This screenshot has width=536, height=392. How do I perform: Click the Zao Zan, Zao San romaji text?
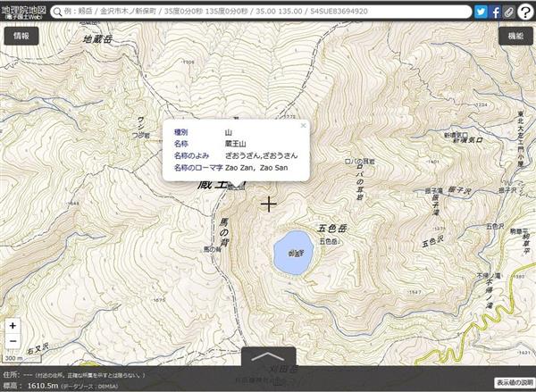pos(256,168)
